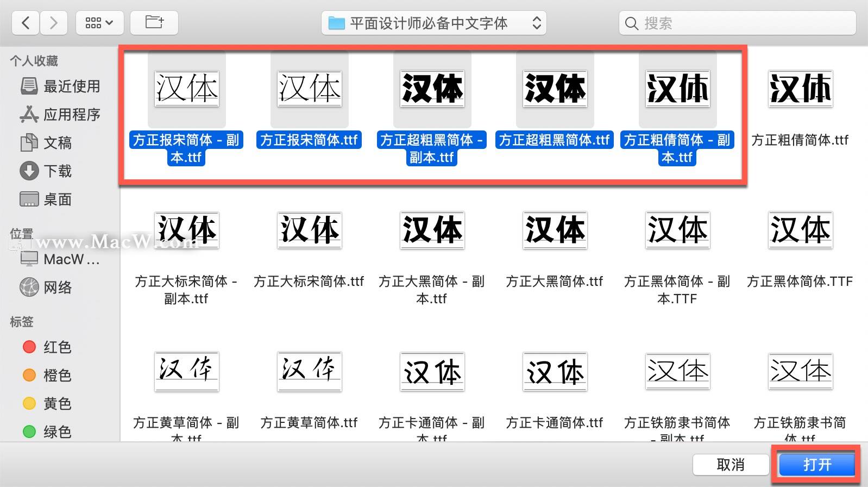Image resolution: width=868 pixels, height=487 pixels.
Task: Click the file name 方正黑体简体.TTF
Action: pos(800,282)
